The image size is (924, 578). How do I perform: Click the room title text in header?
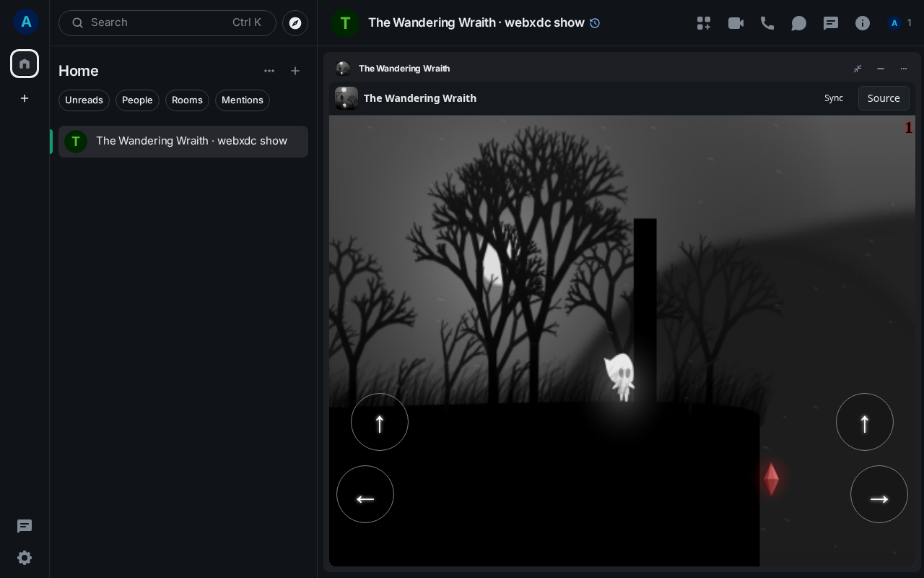[476, 23]
